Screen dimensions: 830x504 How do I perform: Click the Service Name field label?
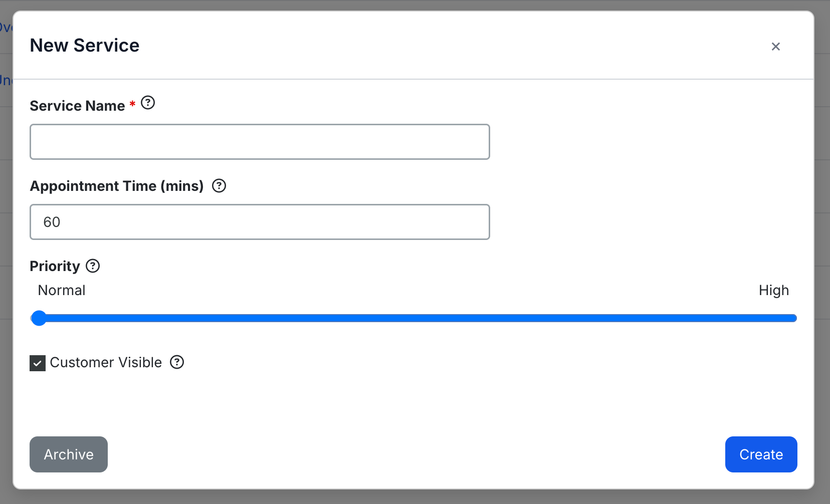click(x=77, y=106)
